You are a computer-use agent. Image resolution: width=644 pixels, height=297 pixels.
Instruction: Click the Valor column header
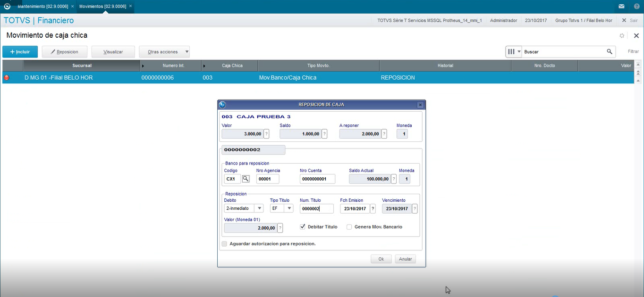[x=605, y=66]
